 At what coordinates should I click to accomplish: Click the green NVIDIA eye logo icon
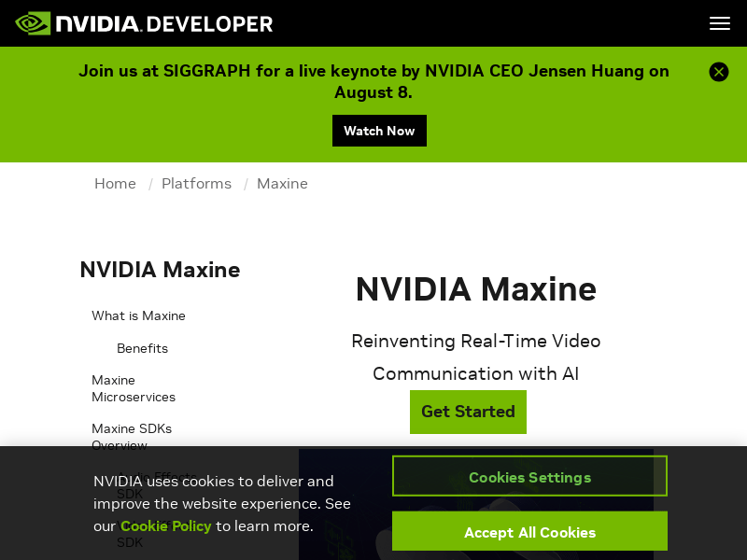click(33, 22)
